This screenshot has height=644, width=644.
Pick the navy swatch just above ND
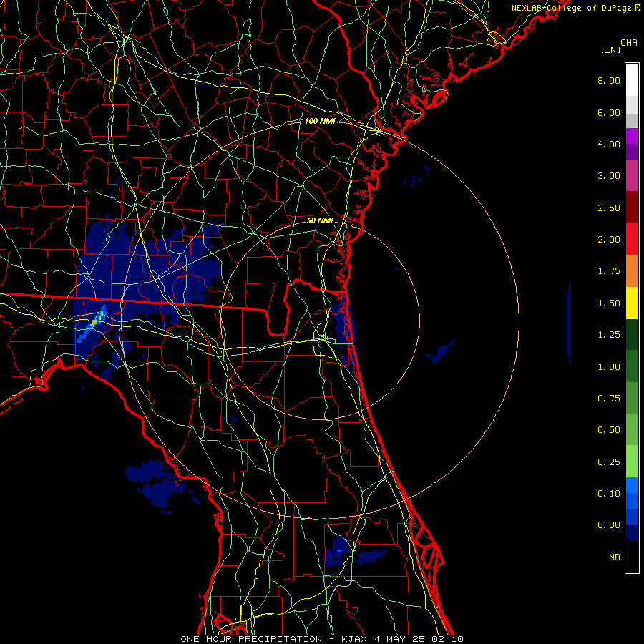tap(632, 532)
